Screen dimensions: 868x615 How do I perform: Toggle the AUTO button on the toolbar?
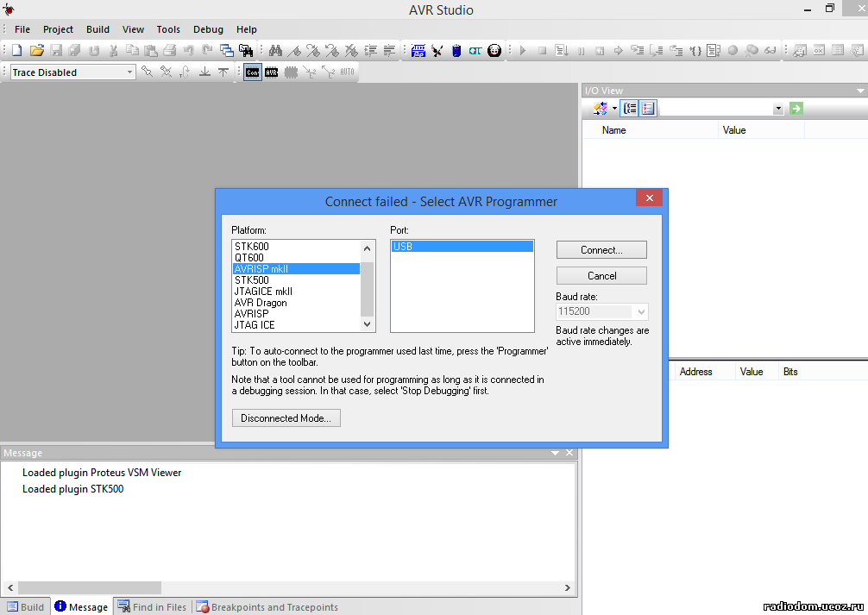coord(347,72)
